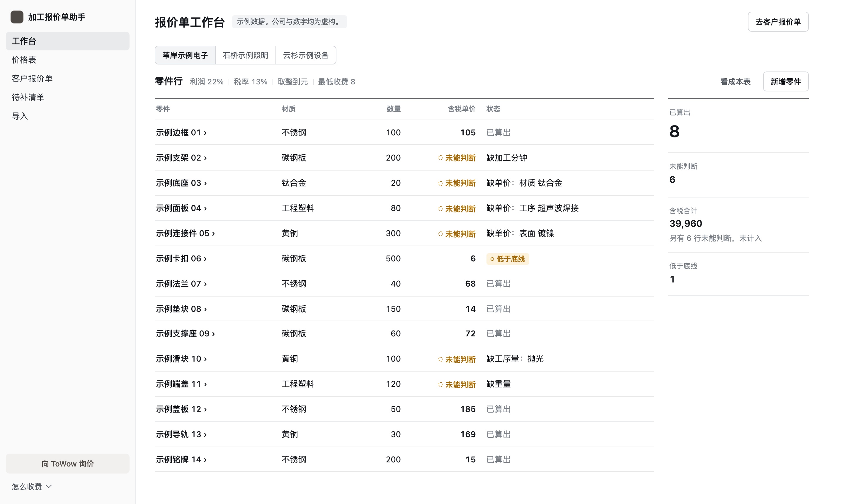This screenshot has height=504, width=844.
Task: Click 未能判断 indicator on 示例支架 02 row
Action: pyautogui.click(x=457, y=158)
